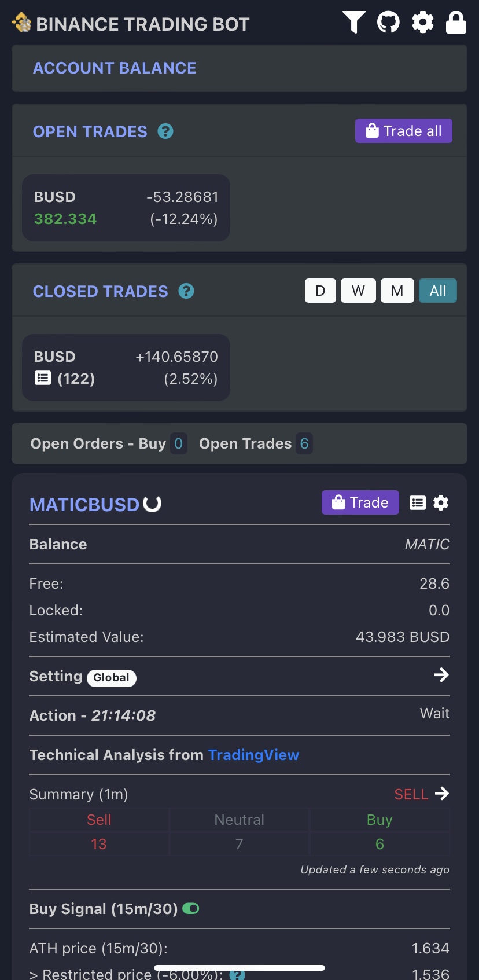Open the settings gear for MATICBUSD pair
The image size is (479, 980).
coord(441,502)
